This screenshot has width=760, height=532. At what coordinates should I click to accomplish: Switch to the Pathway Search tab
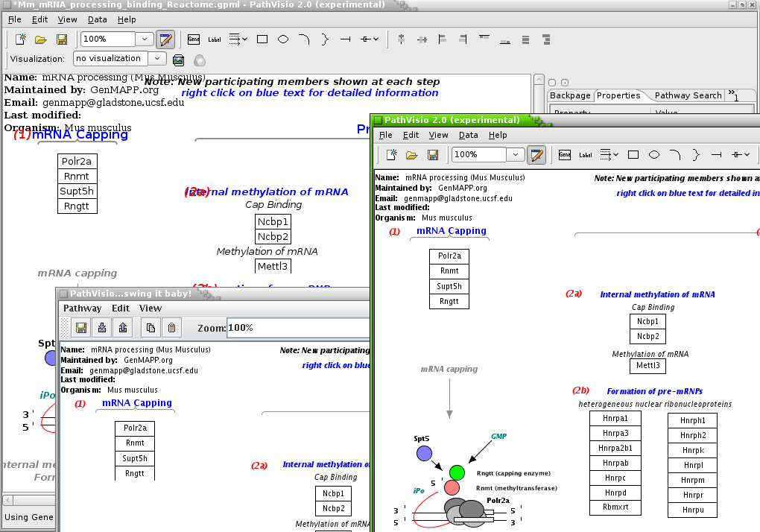click(688, 95)
